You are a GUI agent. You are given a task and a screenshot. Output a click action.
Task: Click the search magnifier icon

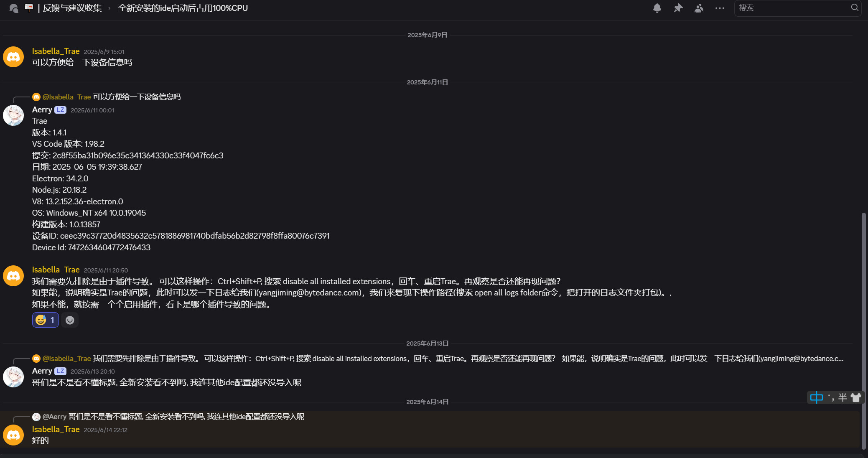coord(855,8)
